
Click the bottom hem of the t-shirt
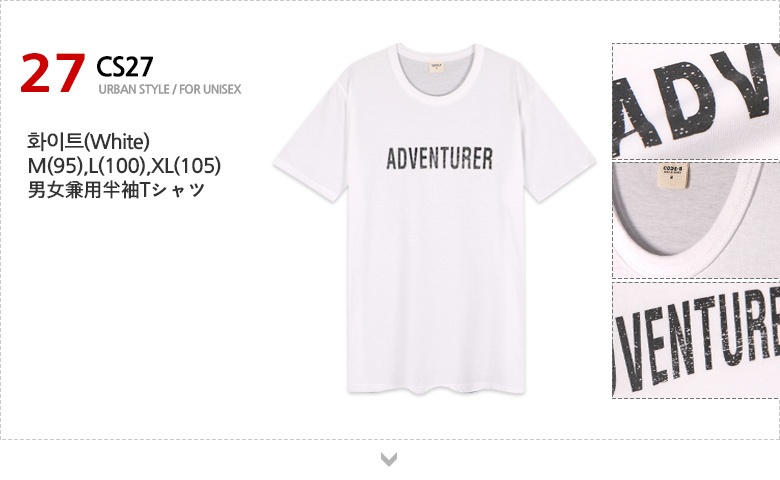tap(438, 385)
